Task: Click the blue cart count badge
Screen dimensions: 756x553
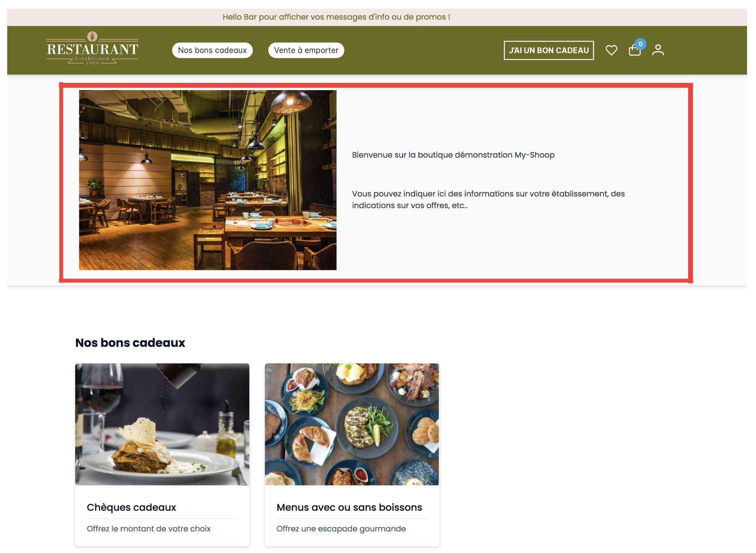Action: 640,44
